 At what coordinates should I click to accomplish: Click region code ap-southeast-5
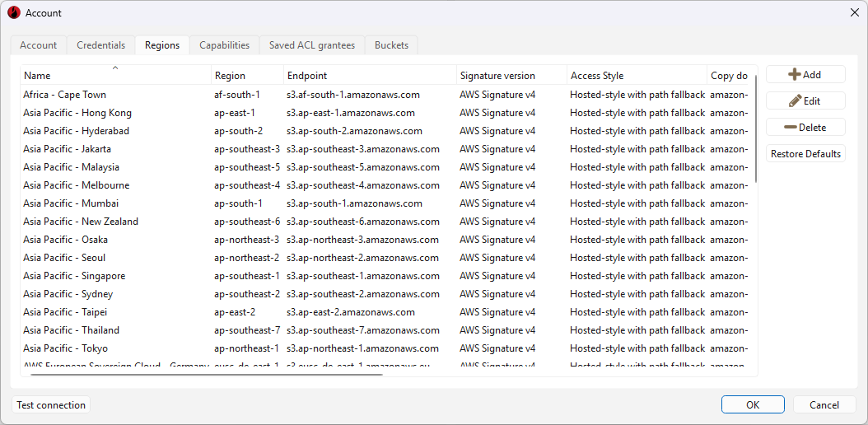247,167
